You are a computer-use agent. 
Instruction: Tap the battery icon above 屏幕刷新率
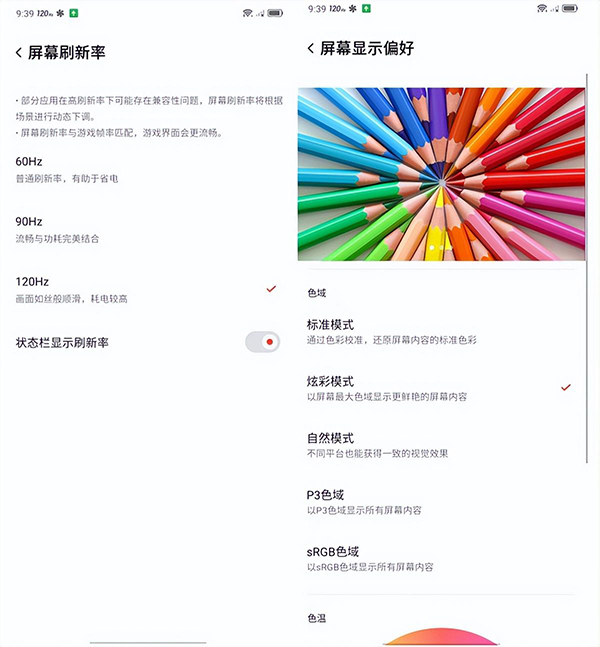point(275,12)
